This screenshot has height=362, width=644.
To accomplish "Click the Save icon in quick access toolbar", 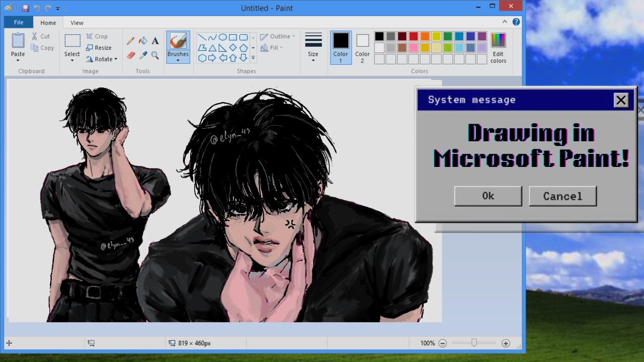I will (x=25, y=8).
